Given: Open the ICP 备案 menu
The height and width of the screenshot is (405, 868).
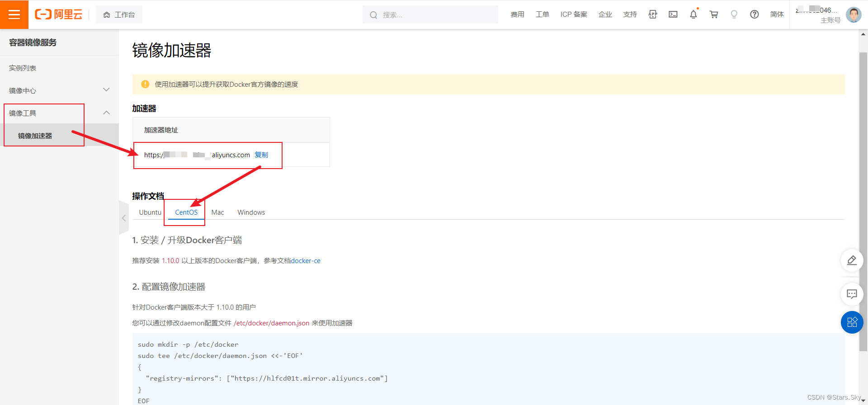Looking at the screenshot, I should click(x=574, y=14).
